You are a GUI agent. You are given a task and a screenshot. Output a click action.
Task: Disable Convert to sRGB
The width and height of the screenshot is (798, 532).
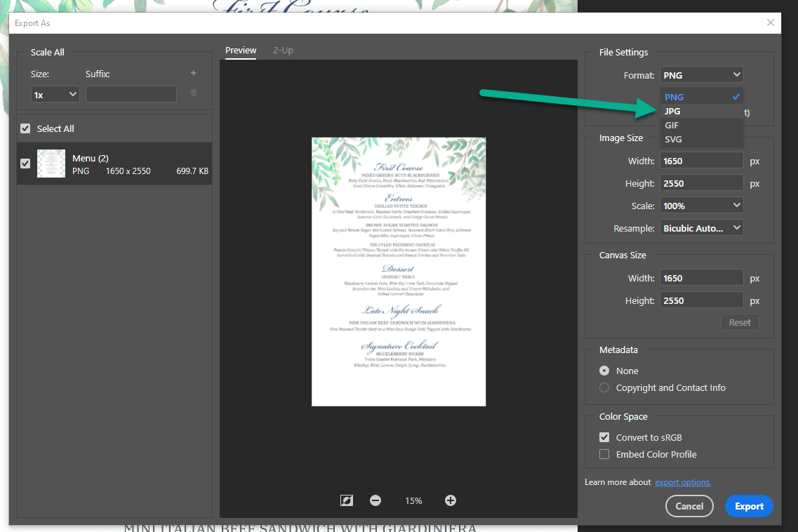[604, 437]
